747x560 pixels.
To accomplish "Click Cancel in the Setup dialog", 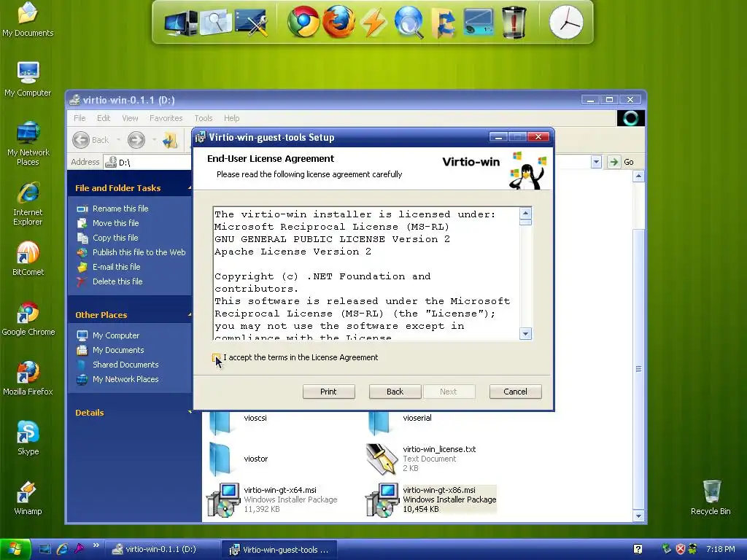I will click(516, 392).
